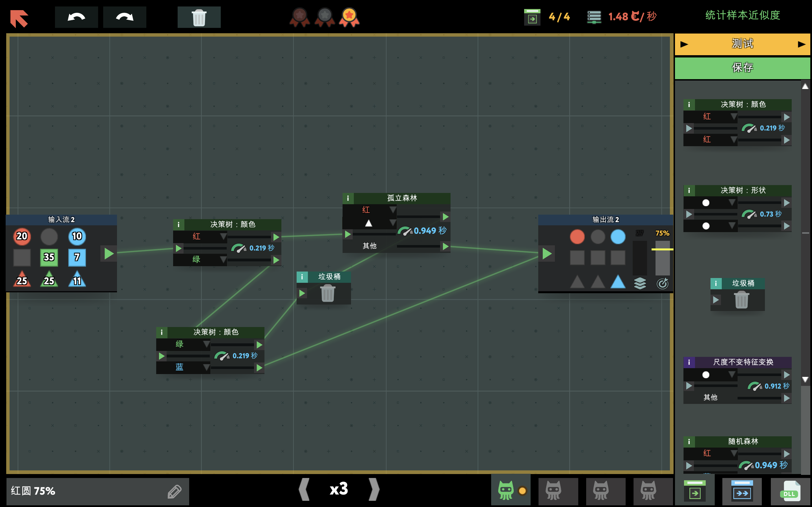
Task: Click info icon on 孤立森林 node
Action: tap(348, 198)
